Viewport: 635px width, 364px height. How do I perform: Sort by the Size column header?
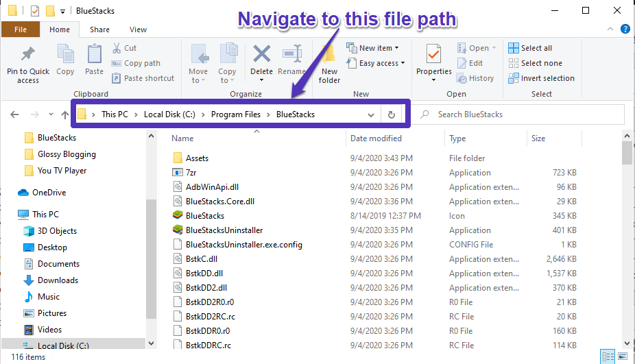tap(538, 138)
